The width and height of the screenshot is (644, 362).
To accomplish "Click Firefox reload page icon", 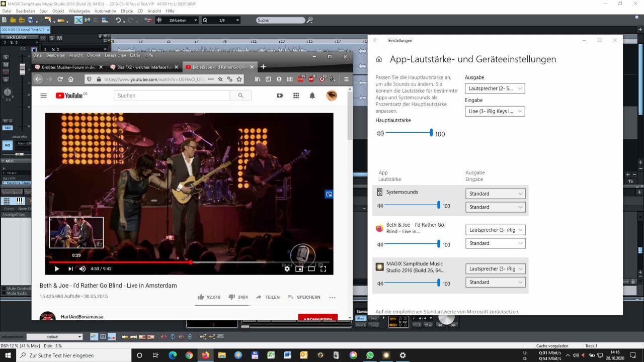I will pos(60,79).
